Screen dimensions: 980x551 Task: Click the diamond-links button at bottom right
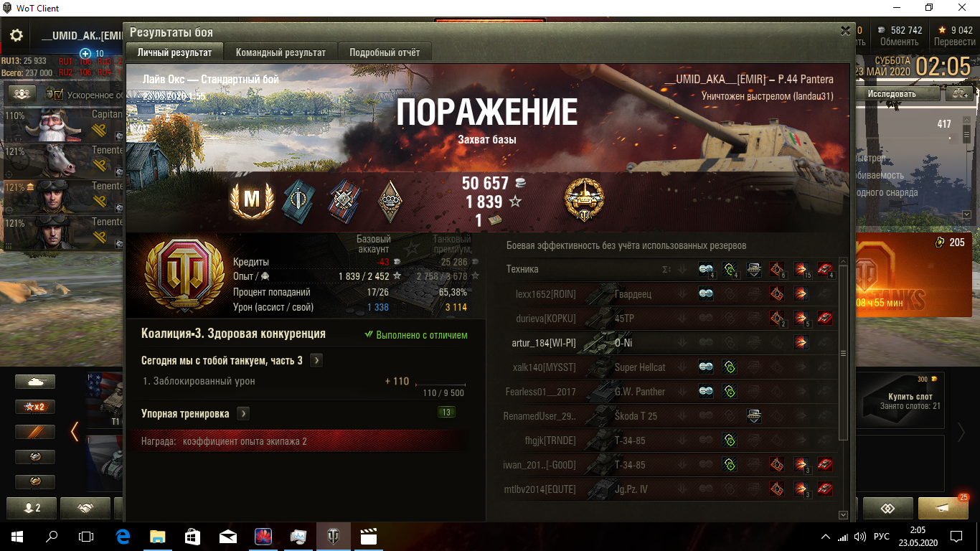(888, 508)
